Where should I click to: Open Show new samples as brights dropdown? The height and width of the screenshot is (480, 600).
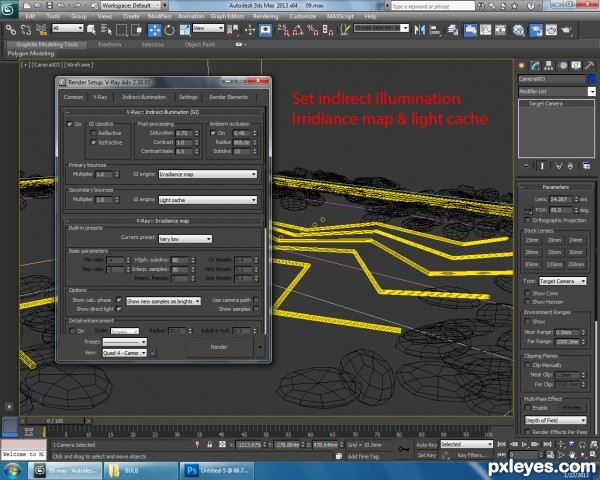[163, 301]
